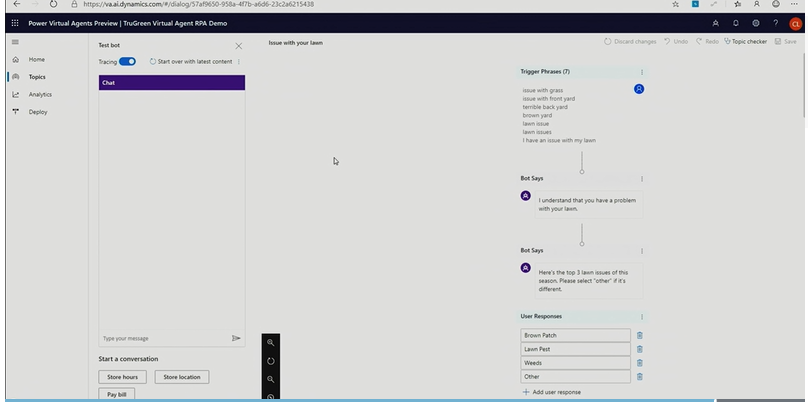Collapse the left navigation hamburger menu
This screenshot has height=402, width=808.
point(15,42)
